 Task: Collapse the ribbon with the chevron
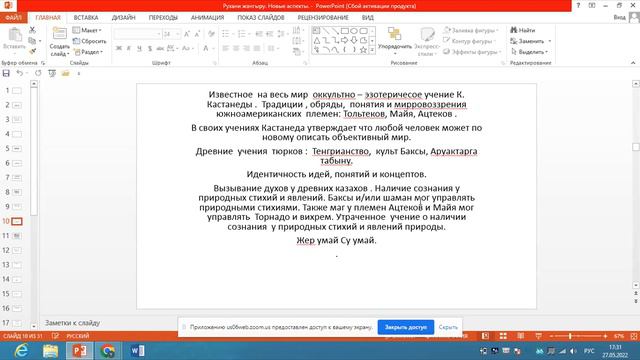click(633, 63)
